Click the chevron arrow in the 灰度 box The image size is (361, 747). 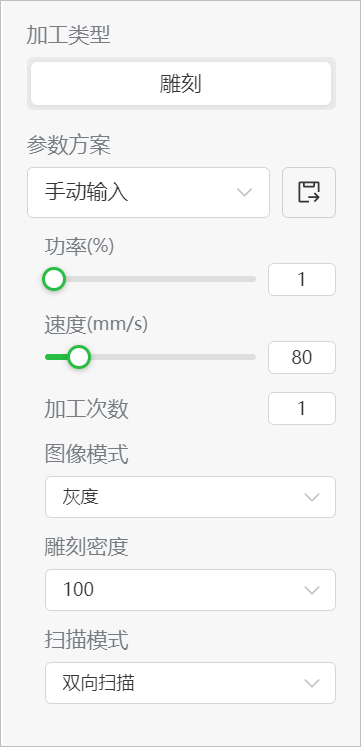(312, 497)
